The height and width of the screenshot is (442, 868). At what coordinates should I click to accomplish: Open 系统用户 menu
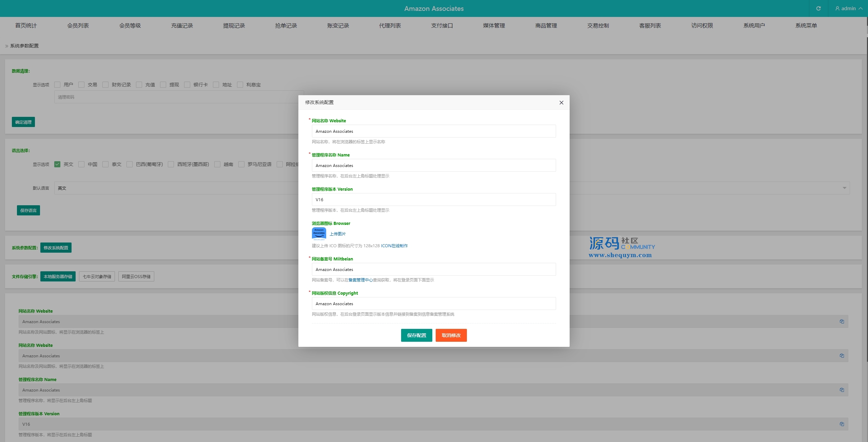(754, 26)
